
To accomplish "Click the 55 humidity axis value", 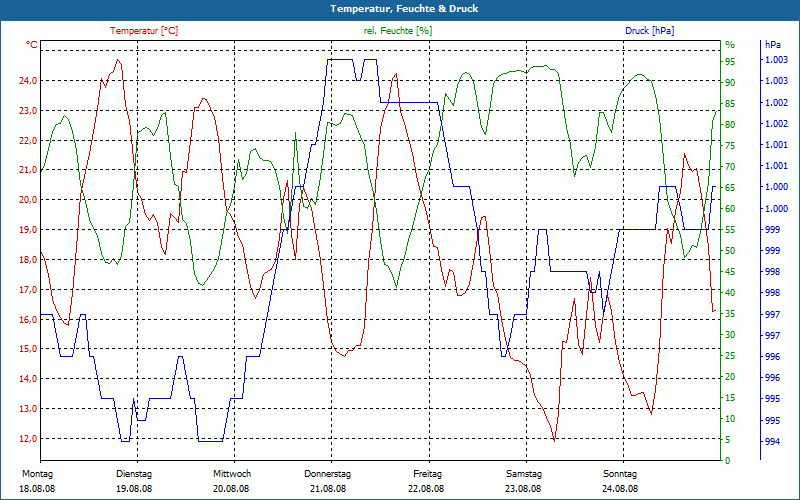I will (x=730, y=230).
